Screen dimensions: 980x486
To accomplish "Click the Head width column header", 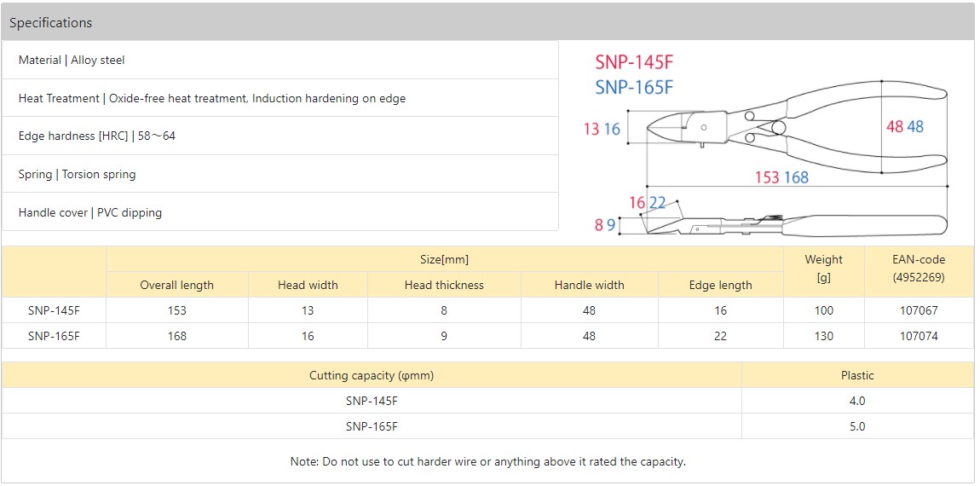I will pos(308,285).
